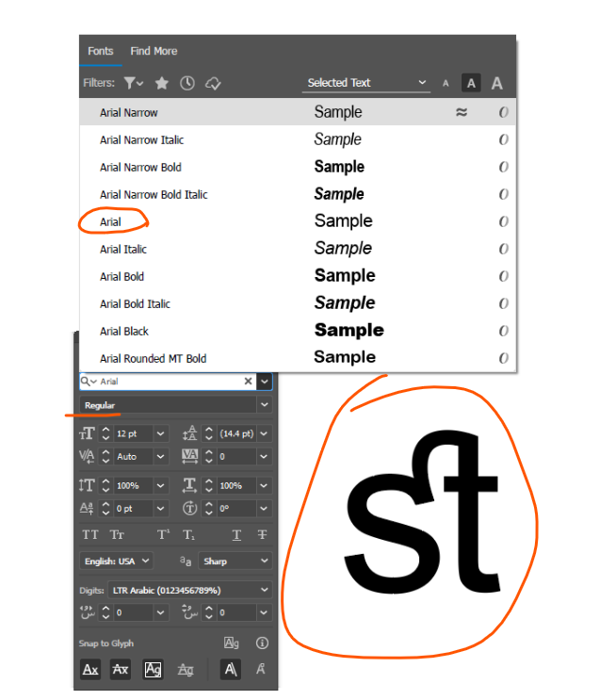616x700 pixels.
Task: Enable Snap to x-height glyph option
Action: tap(120, 669)
